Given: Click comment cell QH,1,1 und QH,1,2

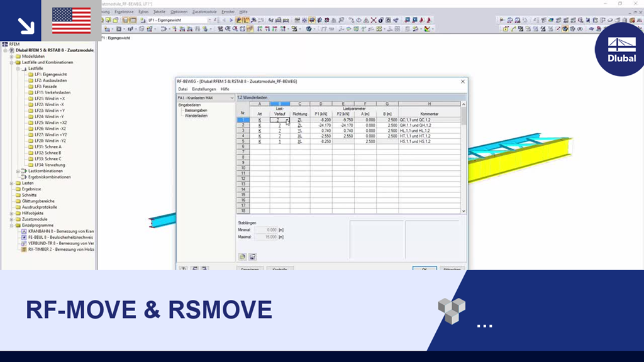Looking at the screenshot, I should coord(429,125).
